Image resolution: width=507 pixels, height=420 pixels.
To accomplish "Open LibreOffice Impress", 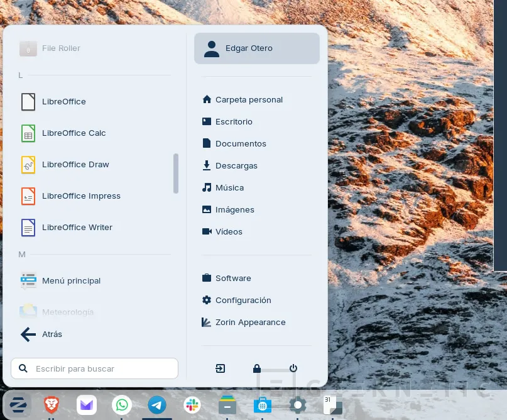I will (x=81, y=196).
